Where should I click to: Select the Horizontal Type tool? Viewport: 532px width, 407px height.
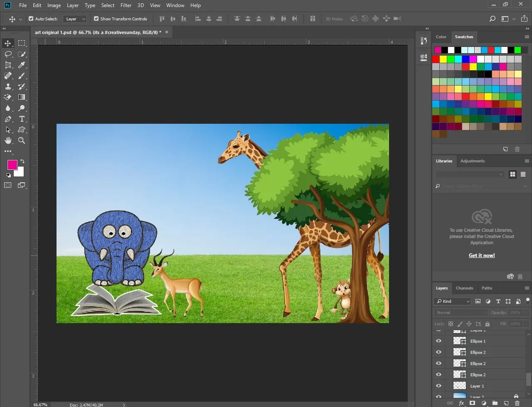22,119
